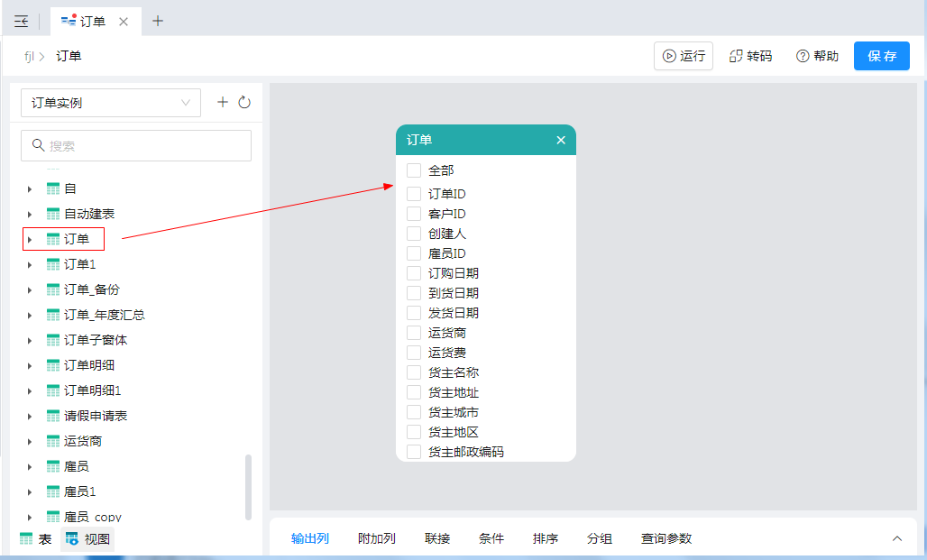Image resolution: width=927 pixels, height=560 pixels.
Task: Tick the 运货费 field checkbox
Action: tap(414, 353)
